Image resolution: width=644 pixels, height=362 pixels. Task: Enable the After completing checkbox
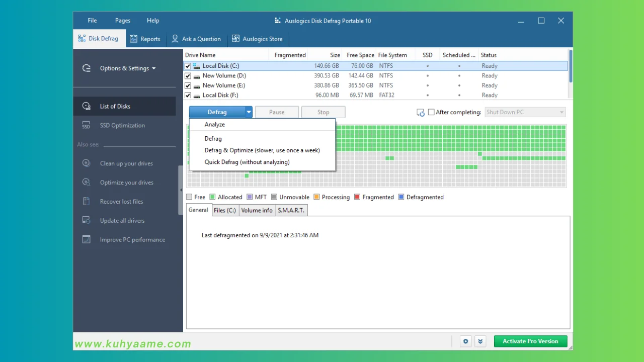(431, 112)
